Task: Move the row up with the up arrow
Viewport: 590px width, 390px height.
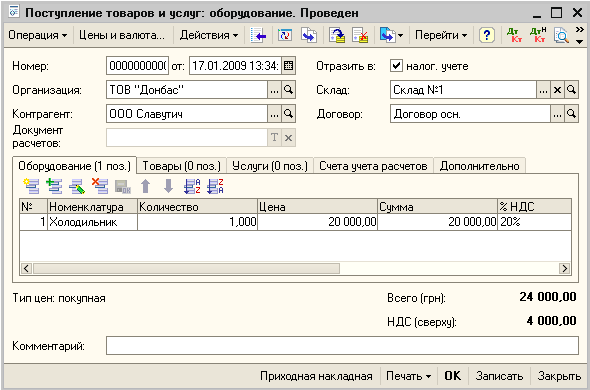Action: [146, 186]
